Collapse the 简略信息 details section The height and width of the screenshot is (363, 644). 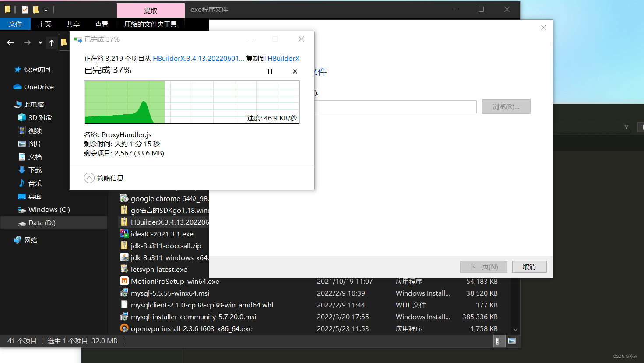pos(89,178)
